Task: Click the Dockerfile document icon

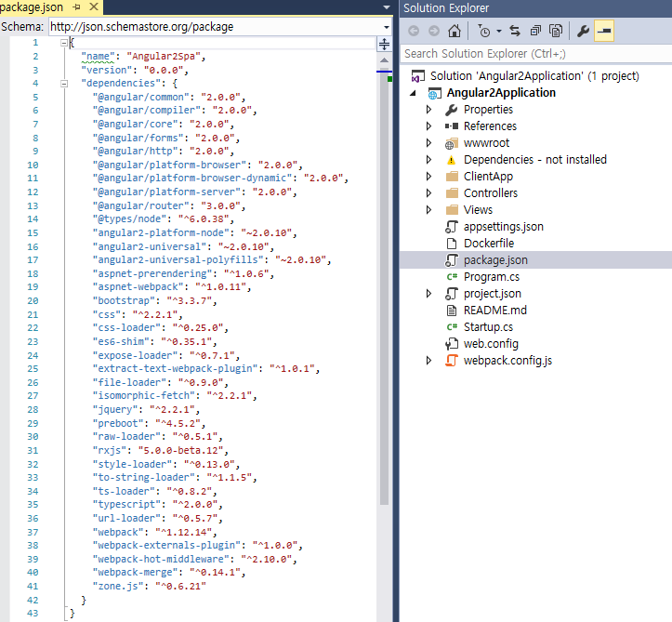Action: pyautogui.click(x=452, y=244)
